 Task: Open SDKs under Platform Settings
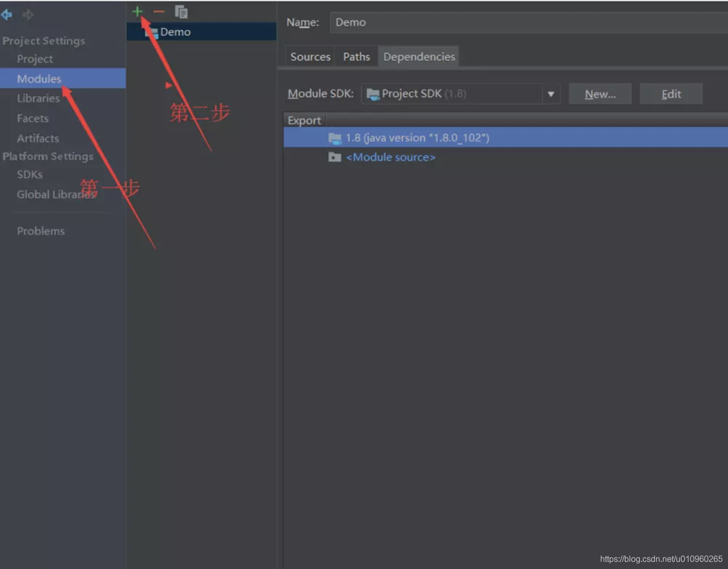(30, 174)
